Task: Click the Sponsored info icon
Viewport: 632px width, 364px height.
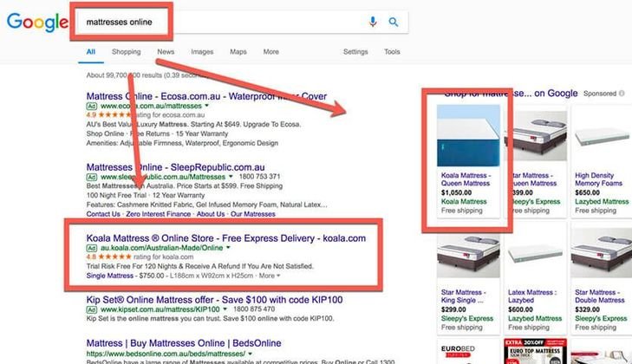Action: [x=622, y=94]
